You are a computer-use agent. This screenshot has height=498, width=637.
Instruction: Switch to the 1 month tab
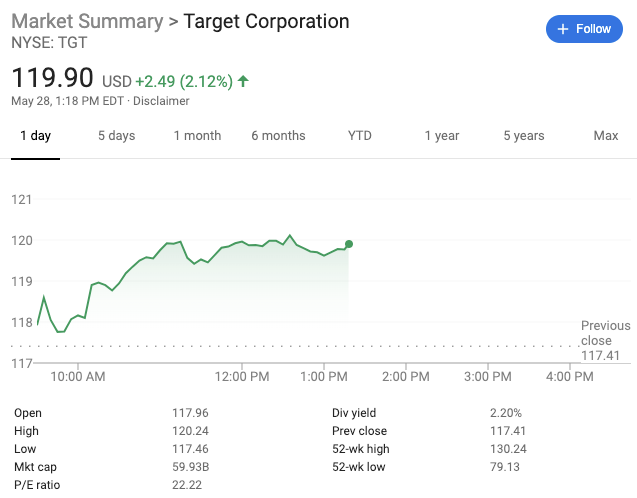click(x=197, y=136)
